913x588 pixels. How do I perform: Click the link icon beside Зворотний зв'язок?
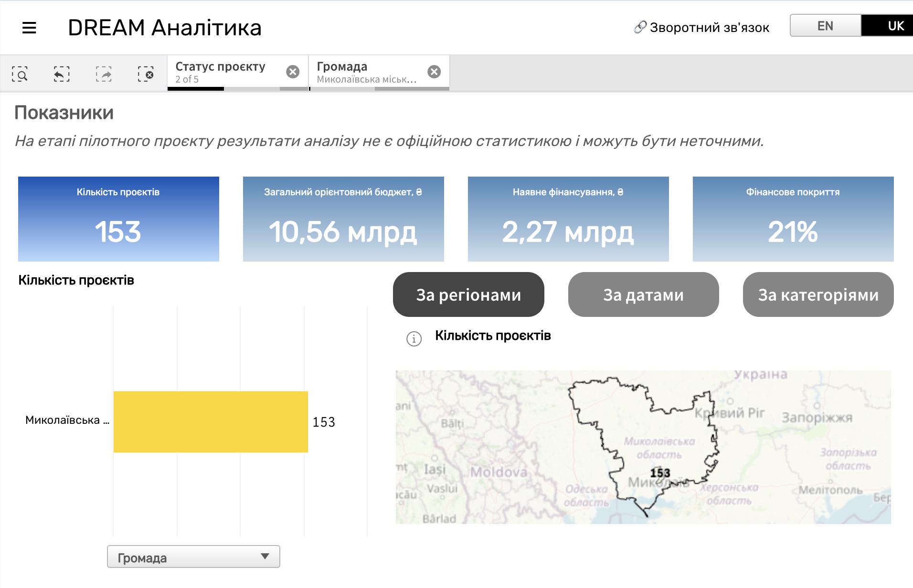point(640,27)
